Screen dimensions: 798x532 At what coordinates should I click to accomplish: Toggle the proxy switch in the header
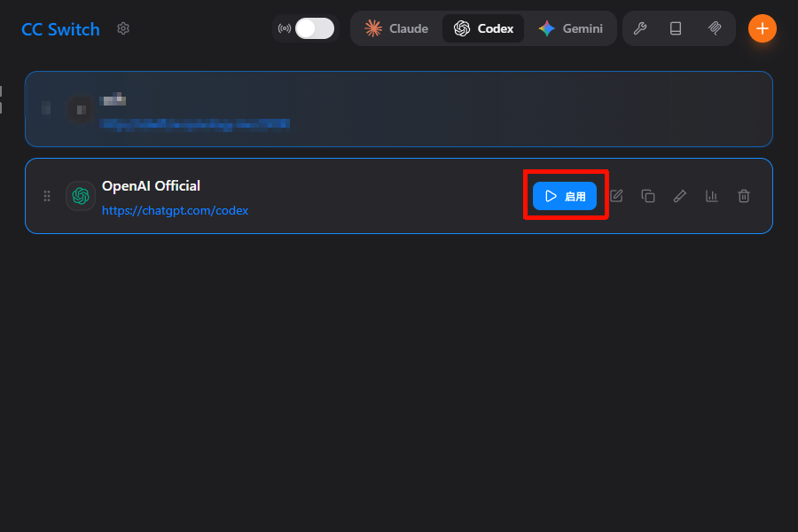pyautogui.click(x=315, y=28)
